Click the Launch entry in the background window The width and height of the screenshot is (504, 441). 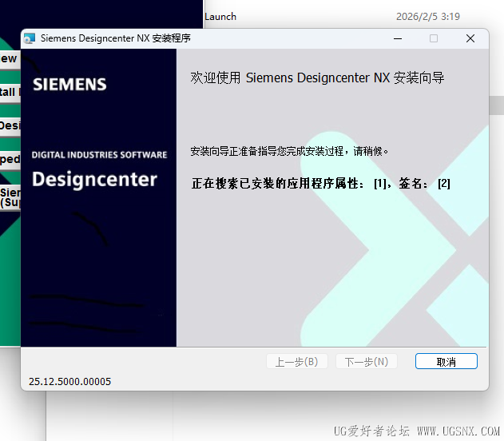[x=220, y=17]
